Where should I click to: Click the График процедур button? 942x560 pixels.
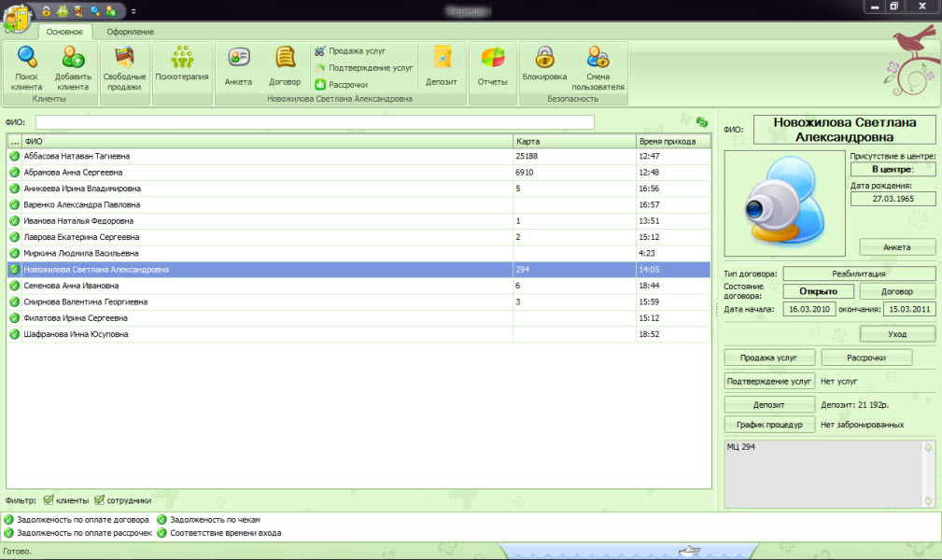tap(769, 425)
